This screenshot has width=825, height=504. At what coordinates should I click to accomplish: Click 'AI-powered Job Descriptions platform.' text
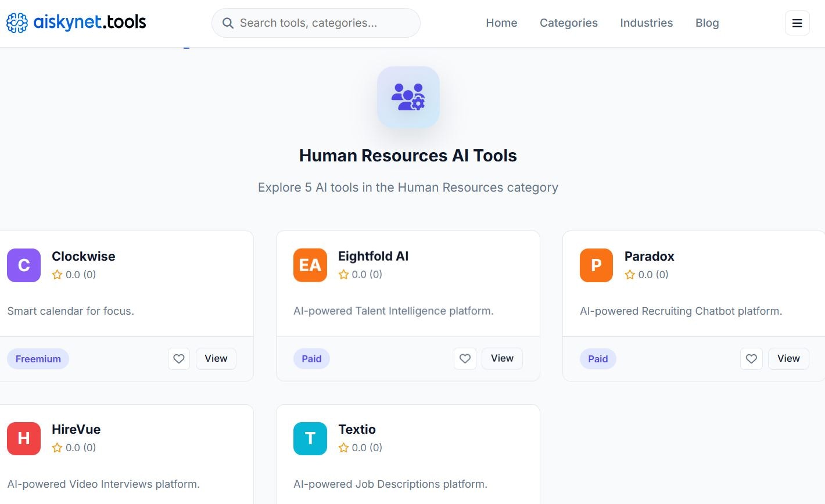point(390,484)
